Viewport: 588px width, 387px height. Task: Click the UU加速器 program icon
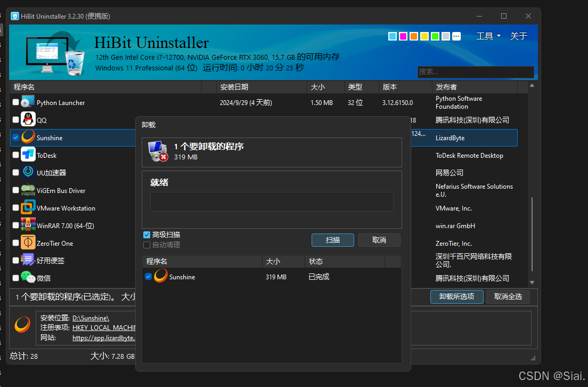click(x=28, y=172)
